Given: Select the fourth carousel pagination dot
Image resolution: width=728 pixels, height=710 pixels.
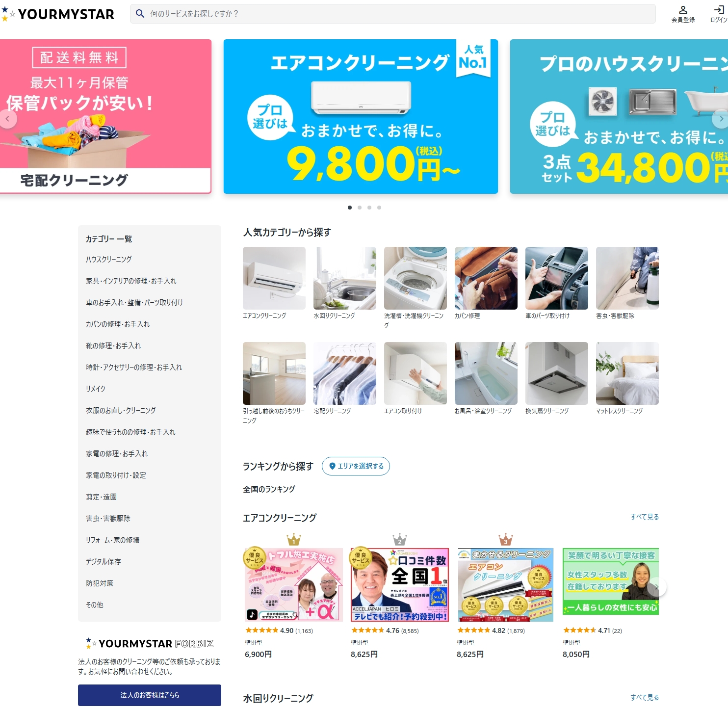Looking at the screenshot, I should point(379,208).
